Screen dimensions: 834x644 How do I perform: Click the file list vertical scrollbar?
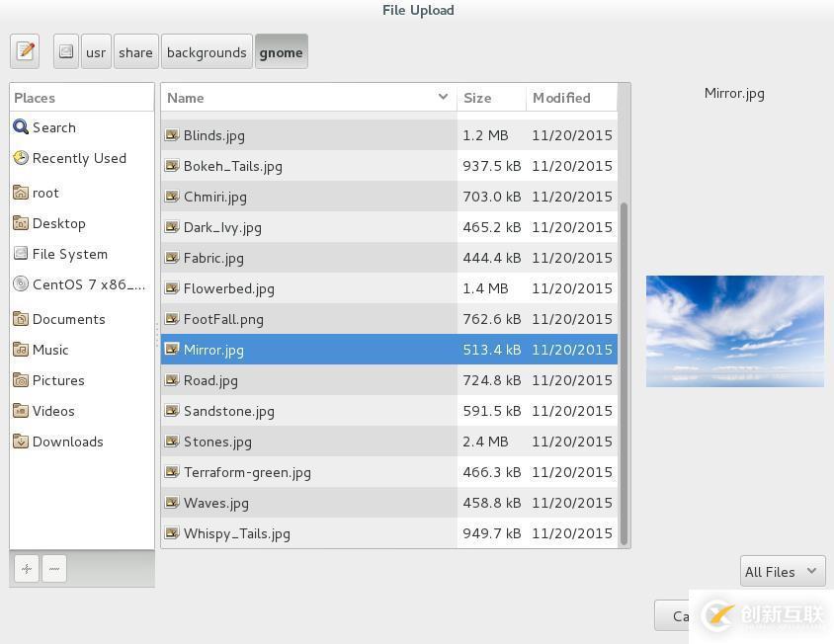[x=624, y=373]
